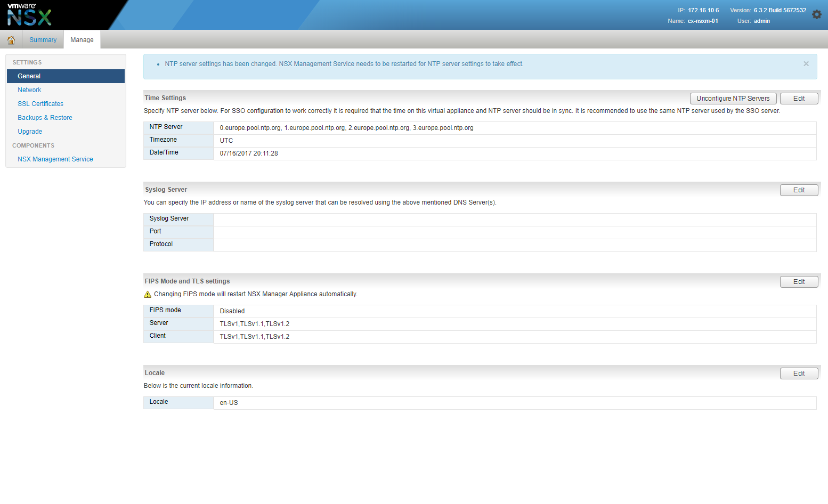Go to SSL Certificates
Image resolution: width=828 pixels, height=504 pixels.
click(x=40, y=104)
